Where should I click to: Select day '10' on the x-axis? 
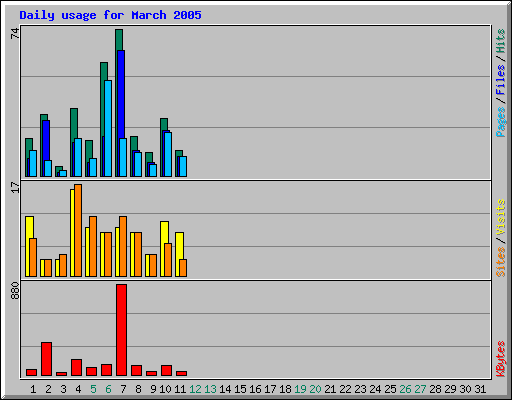point(165,389)
